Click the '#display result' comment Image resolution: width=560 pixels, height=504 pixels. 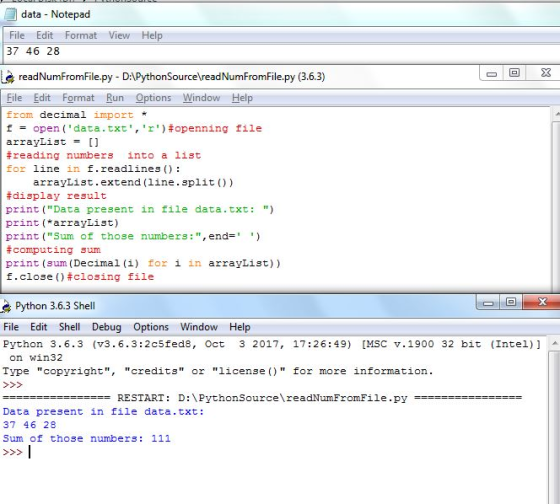pos(56,196)
